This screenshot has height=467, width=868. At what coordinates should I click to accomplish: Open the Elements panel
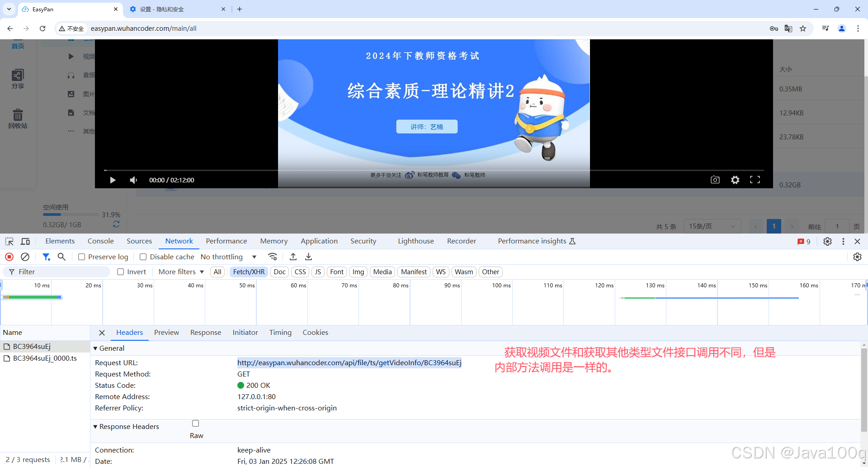[x=60, y=241]
